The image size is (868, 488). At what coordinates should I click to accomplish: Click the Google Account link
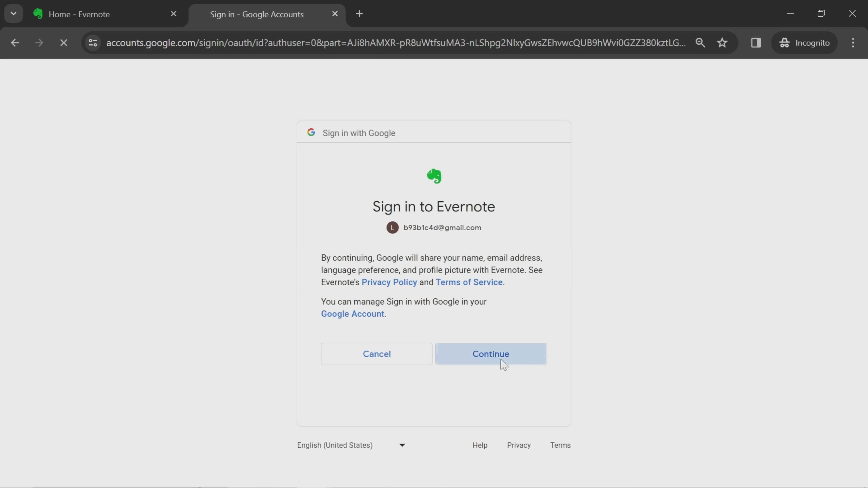point(352,313)
